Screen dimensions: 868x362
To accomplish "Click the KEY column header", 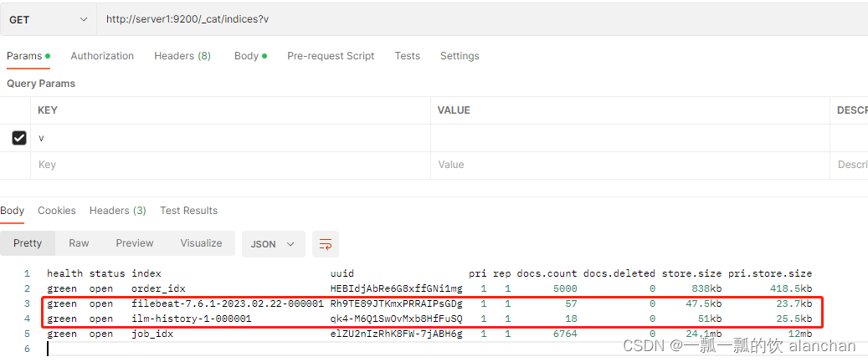I will click(48, 110).
